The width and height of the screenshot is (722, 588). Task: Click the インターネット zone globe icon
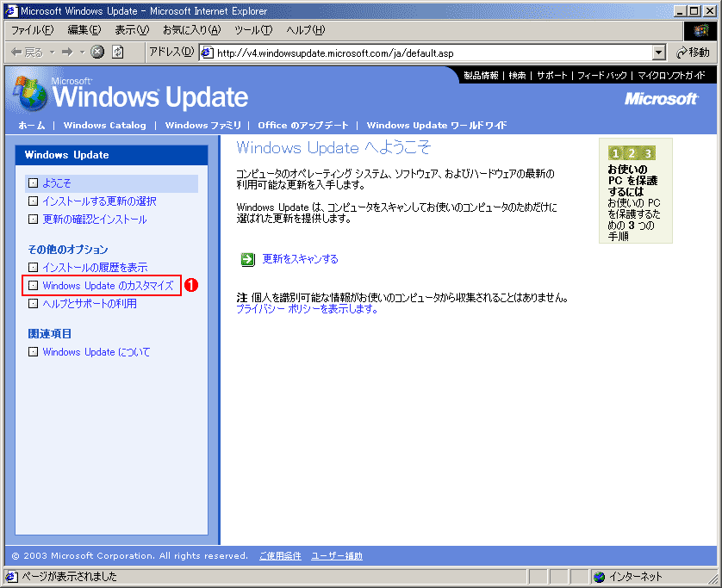tap(599, 577)
